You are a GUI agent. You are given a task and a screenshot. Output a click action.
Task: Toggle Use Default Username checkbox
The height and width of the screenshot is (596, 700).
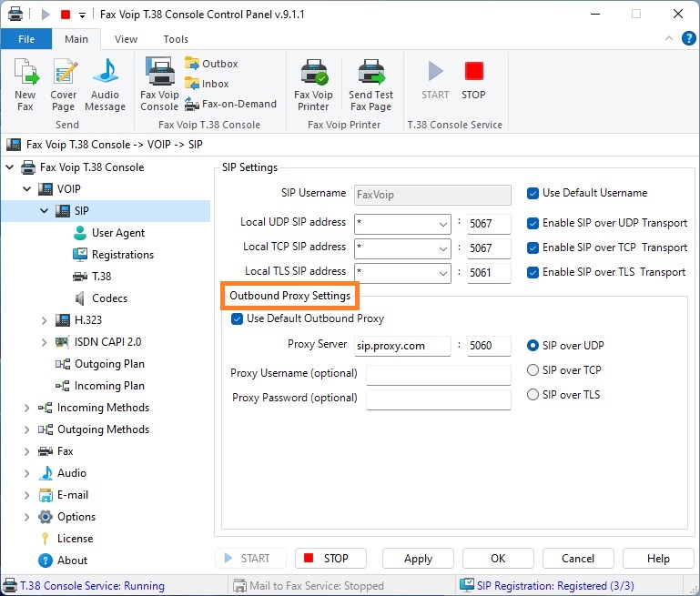tap(533, 193)
